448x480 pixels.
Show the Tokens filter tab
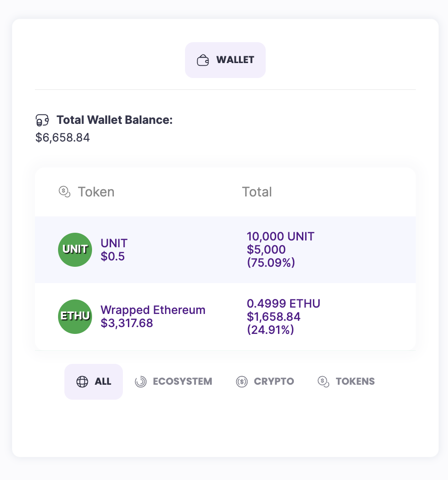pos(346,382)
